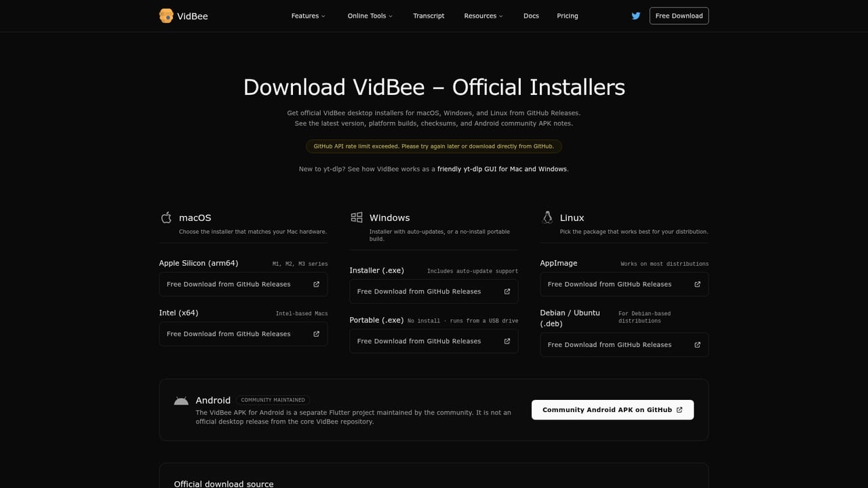The image size is (868, 488).
Task: Click the 'Intel-based Macs' label
Action: pyautogui.click(x=302, y=314)
